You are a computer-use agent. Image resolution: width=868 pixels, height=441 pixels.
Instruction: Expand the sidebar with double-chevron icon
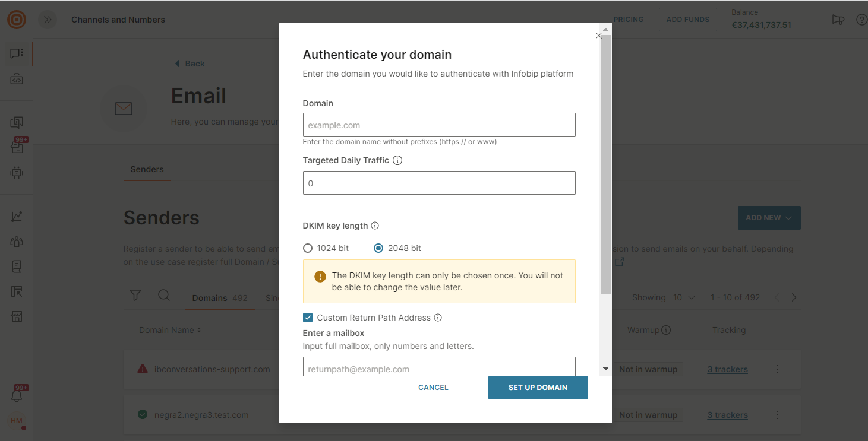click(x=48, y=20)
